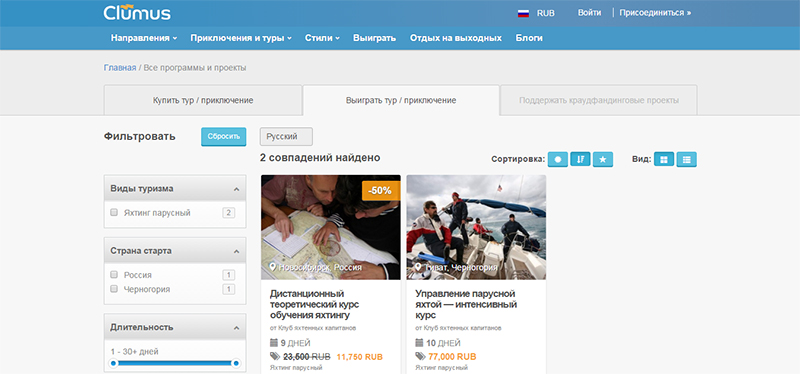Switch to Купить тур / приключение tab
The image size is (800, 374).
tap(203, 101)
